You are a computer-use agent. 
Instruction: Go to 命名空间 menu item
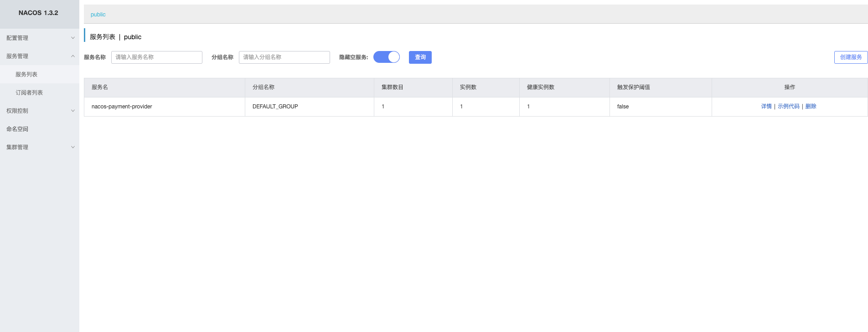point(17,129)
